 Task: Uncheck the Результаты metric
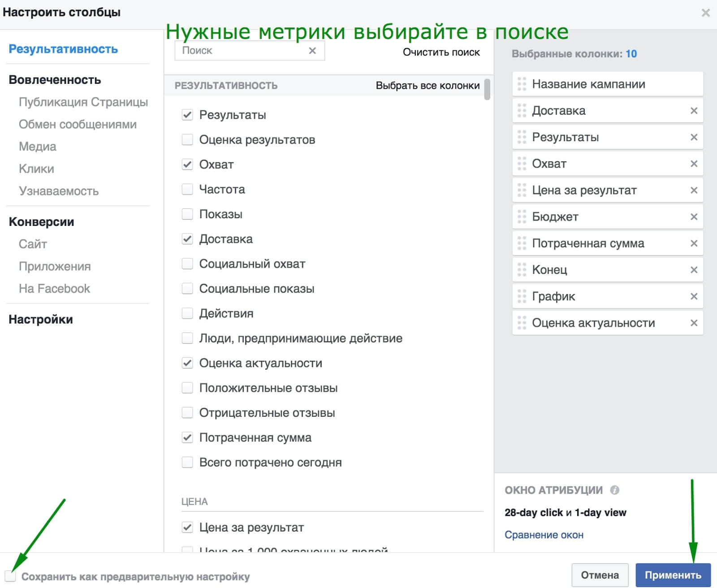(x=187, y=114)
